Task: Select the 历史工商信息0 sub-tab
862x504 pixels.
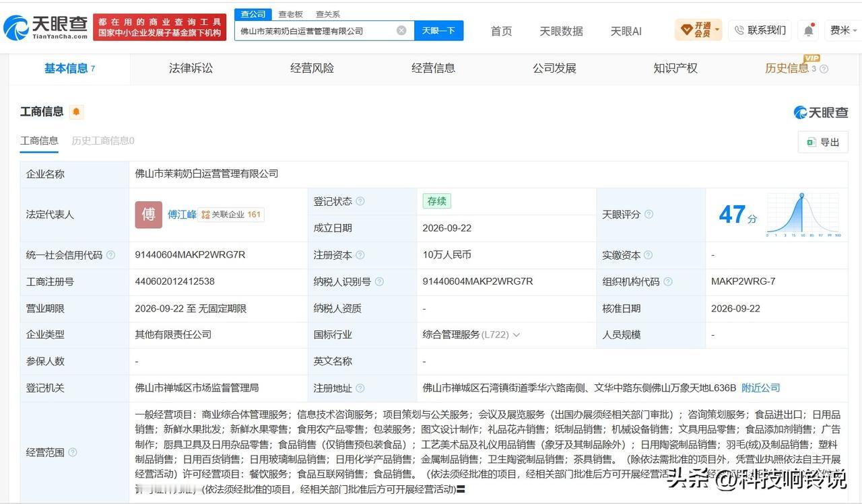Action: pos(103,141)
